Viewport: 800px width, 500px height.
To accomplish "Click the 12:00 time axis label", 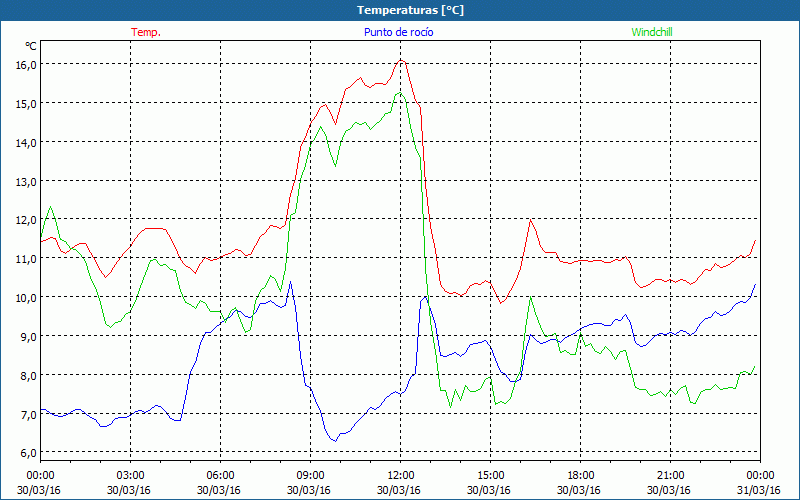I will click(401, 476).
